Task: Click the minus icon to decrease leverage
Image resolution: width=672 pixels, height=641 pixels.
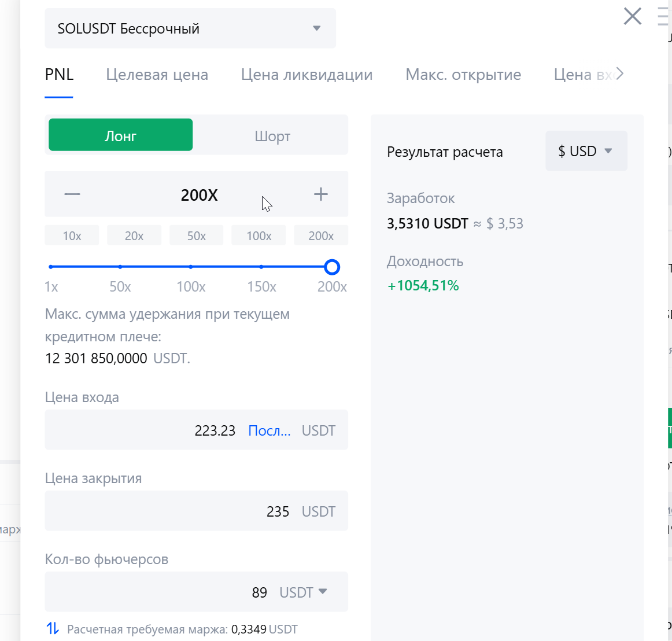Action: [72, 194]
